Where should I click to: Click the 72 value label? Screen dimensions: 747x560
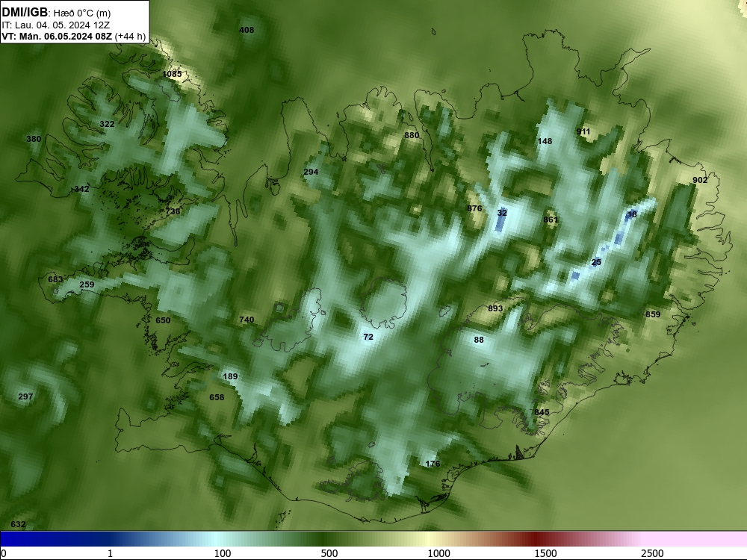[x=368, y=337]
